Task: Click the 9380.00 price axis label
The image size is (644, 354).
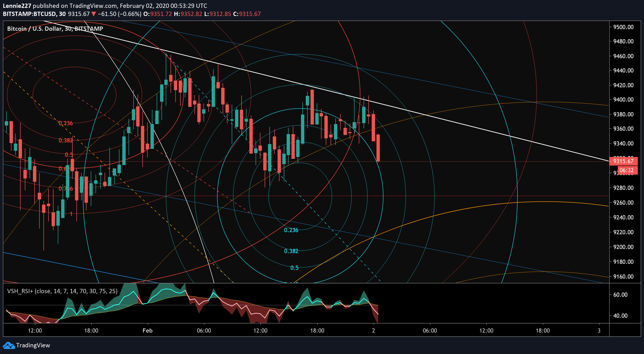Action: [x=623, y=114]
